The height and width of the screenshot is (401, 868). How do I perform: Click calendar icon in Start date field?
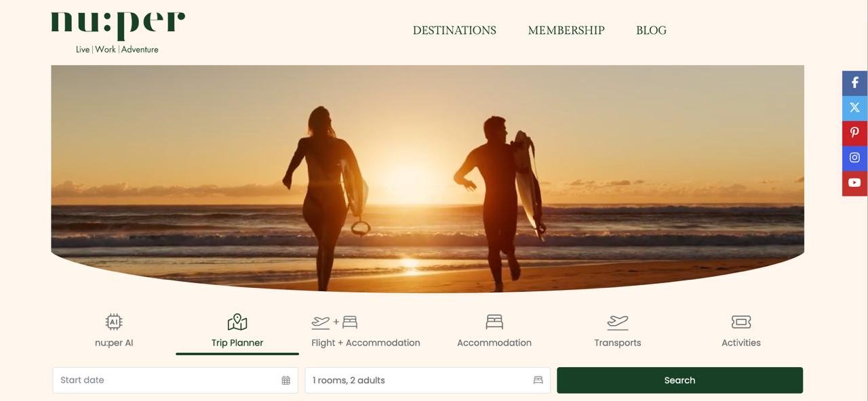pos(285,381)
